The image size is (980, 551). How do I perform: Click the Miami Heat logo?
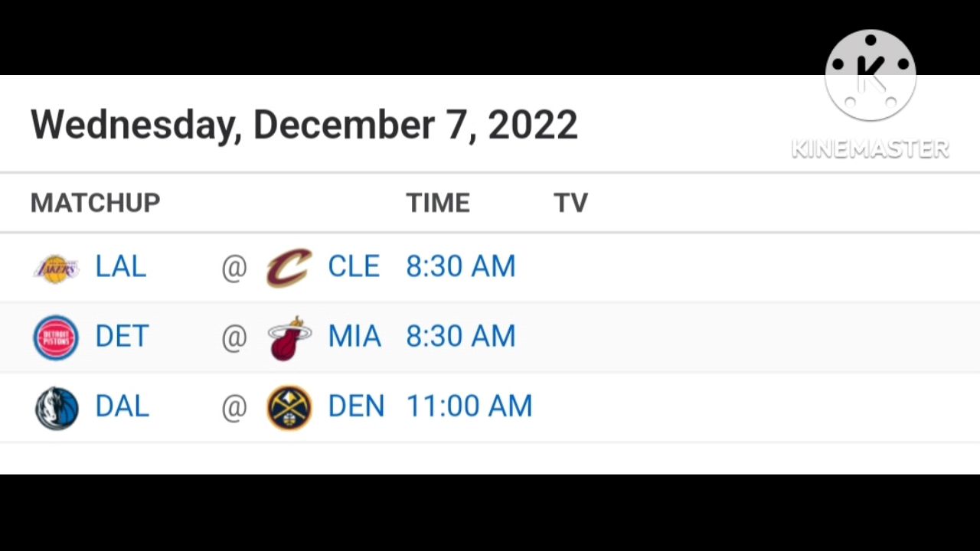(x=289, y=337)
